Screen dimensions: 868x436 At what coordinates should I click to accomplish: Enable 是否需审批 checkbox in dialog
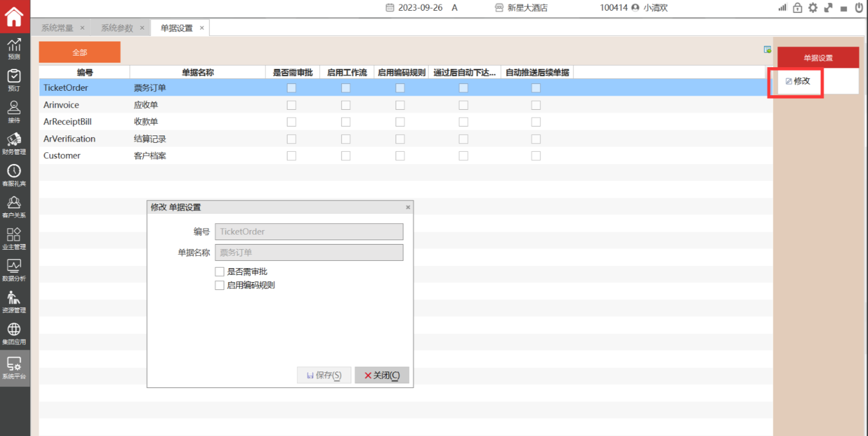[x=220, y=272]
